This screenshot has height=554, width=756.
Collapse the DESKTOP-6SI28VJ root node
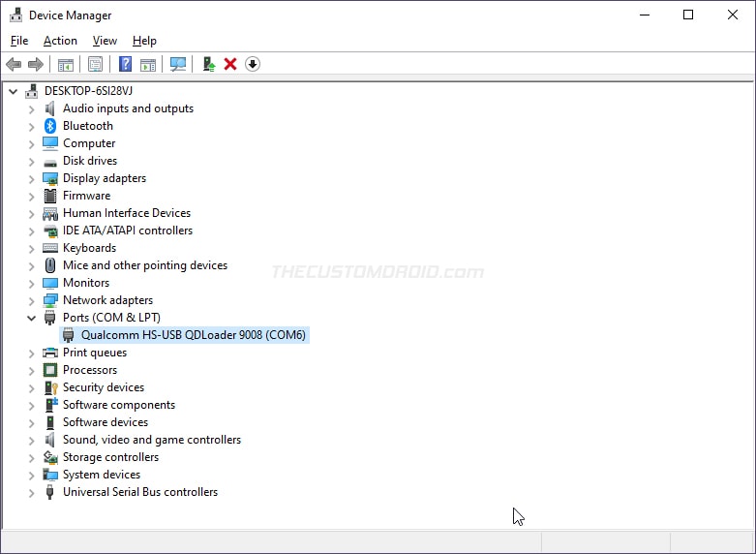tap(13, 91)
